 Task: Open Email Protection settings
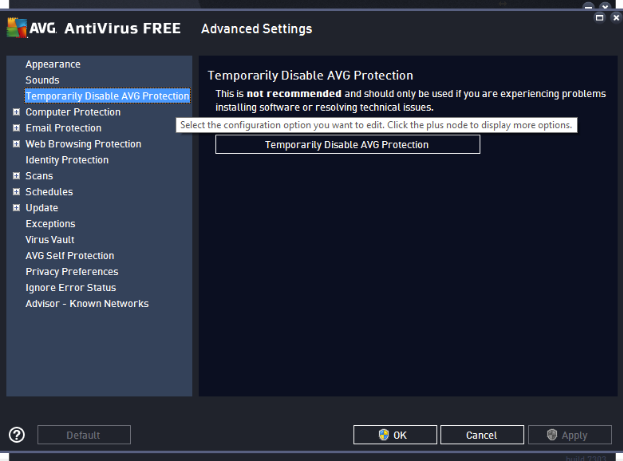point(64,128)
